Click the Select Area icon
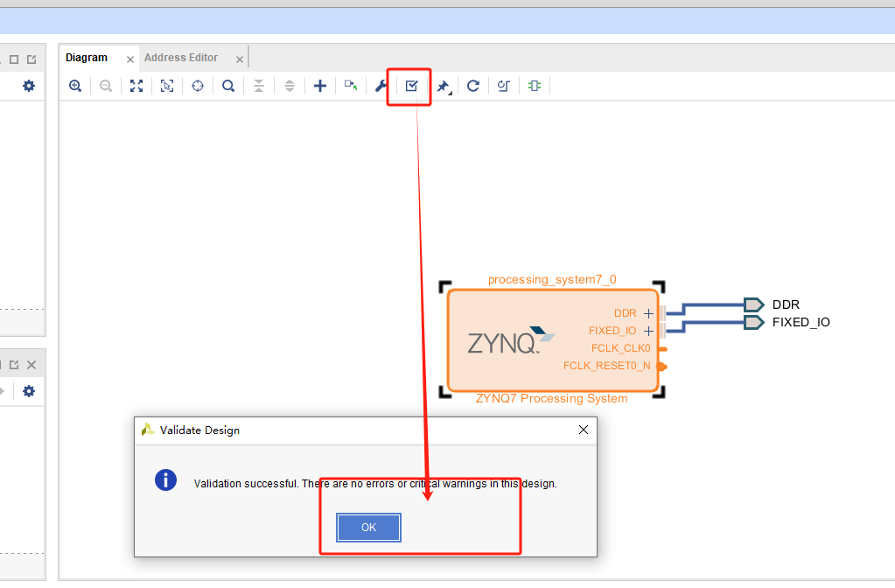 [167, 86]
